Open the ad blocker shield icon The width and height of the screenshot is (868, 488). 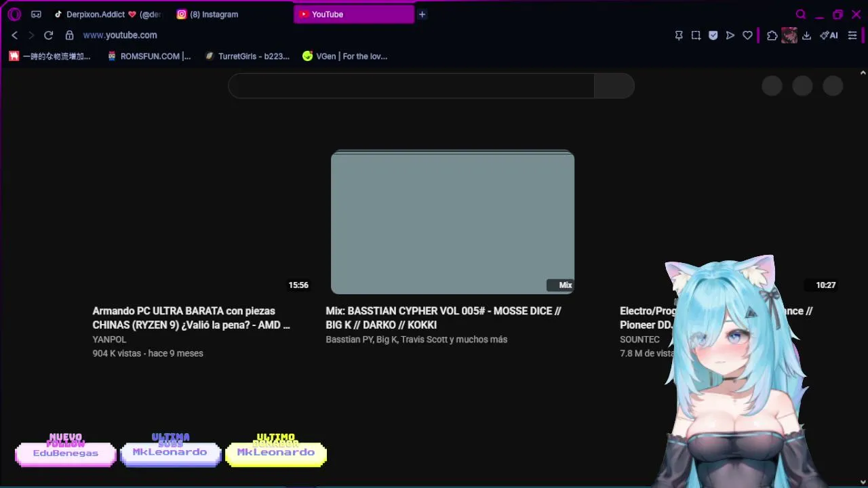tap(713, 35)
